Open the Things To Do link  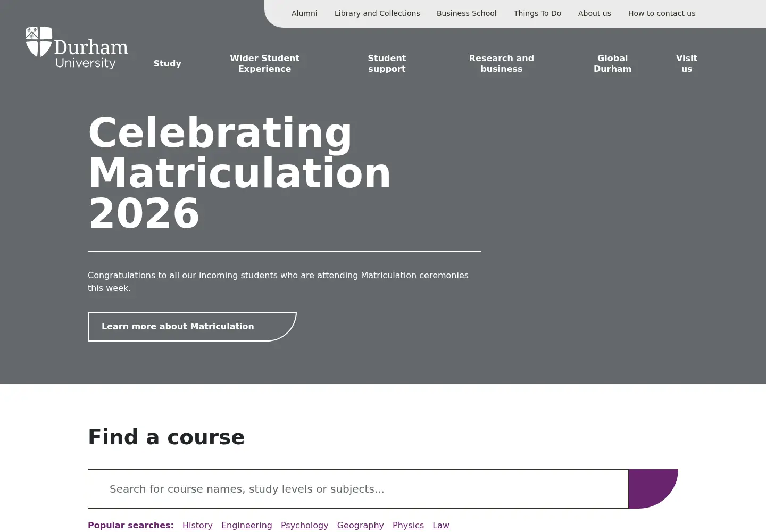[x=537, y=13]
